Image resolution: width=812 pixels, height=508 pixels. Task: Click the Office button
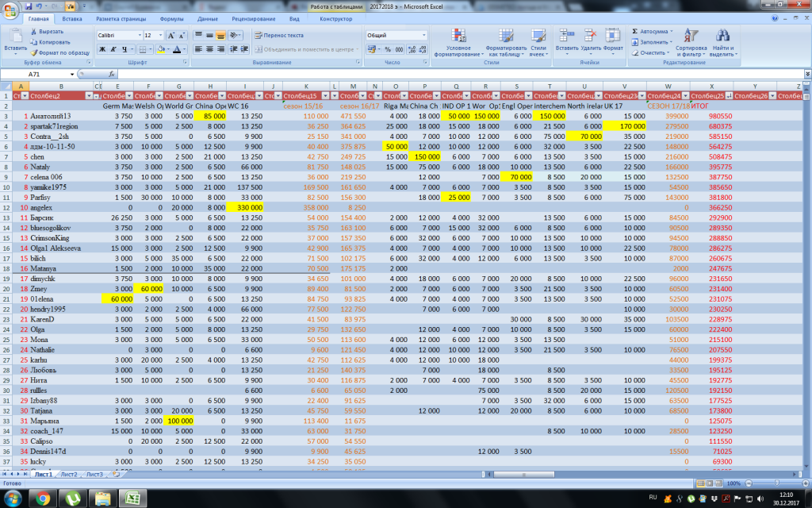click(x=10, y=10)
